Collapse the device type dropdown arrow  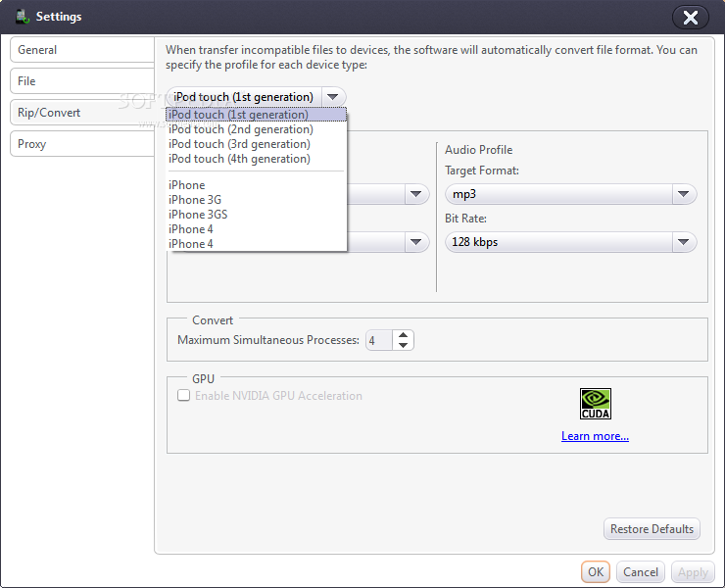333,97
